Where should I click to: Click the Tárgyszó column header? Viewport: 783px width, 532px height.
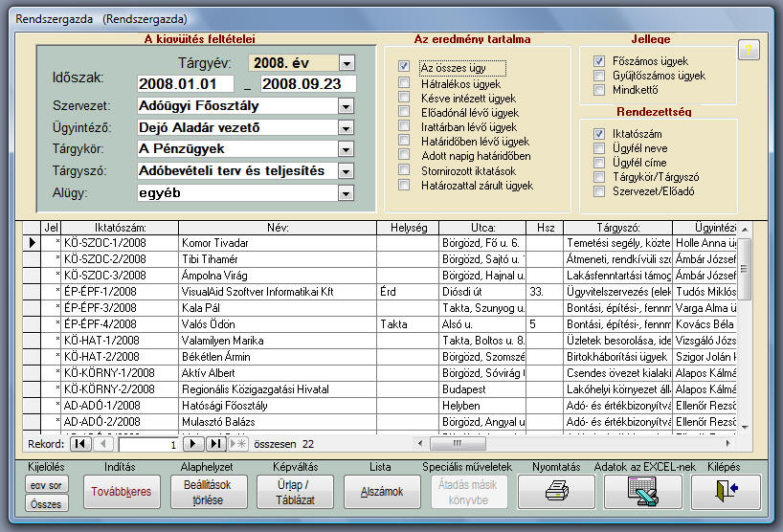(617, 228)
